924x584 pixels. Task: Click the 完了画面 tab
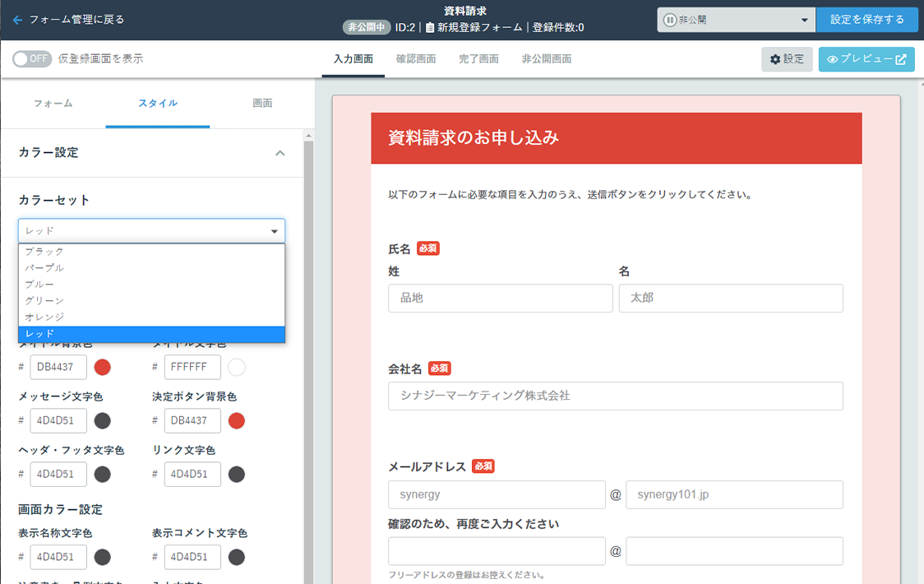[478, 59]
